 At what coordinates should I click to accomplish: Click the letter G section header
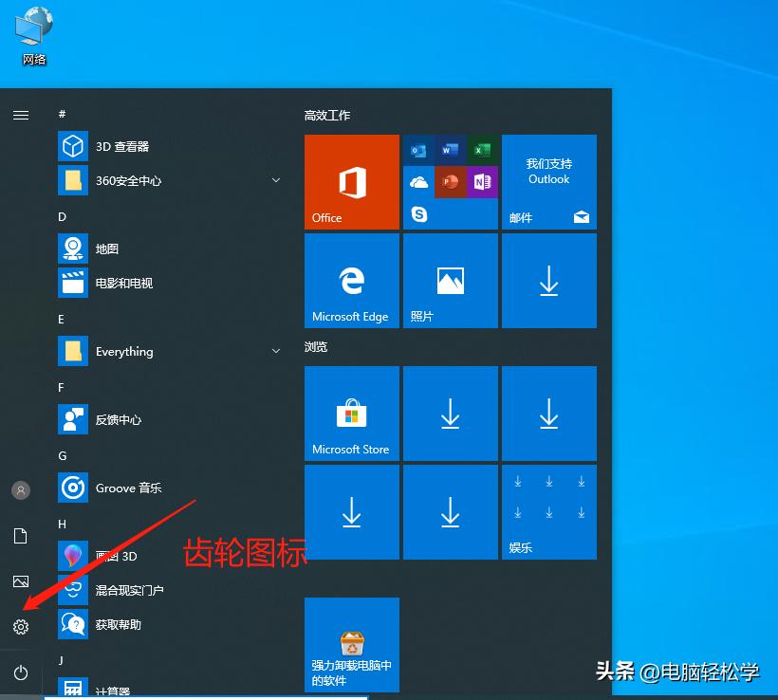(62, 455)
